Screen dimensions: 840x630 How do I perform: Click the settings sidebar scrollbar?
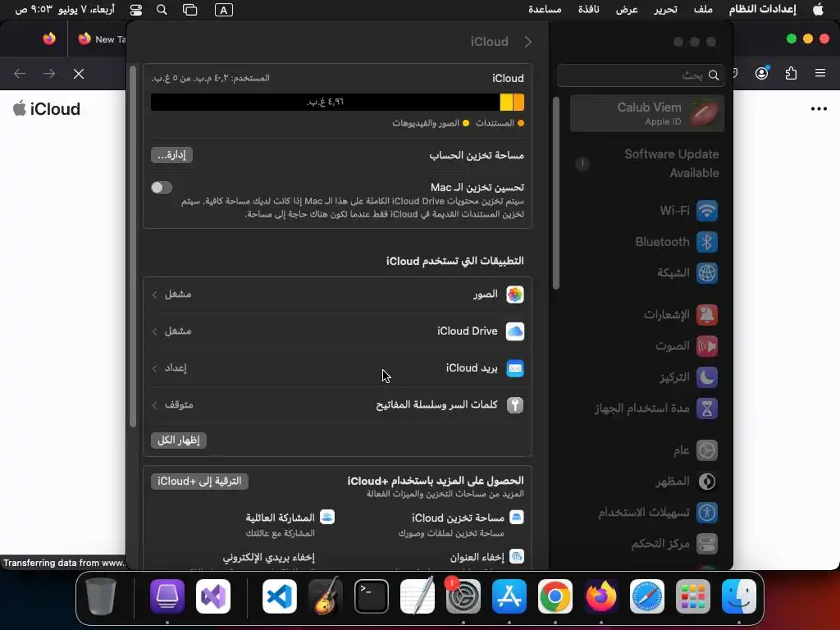pos(556,193)
